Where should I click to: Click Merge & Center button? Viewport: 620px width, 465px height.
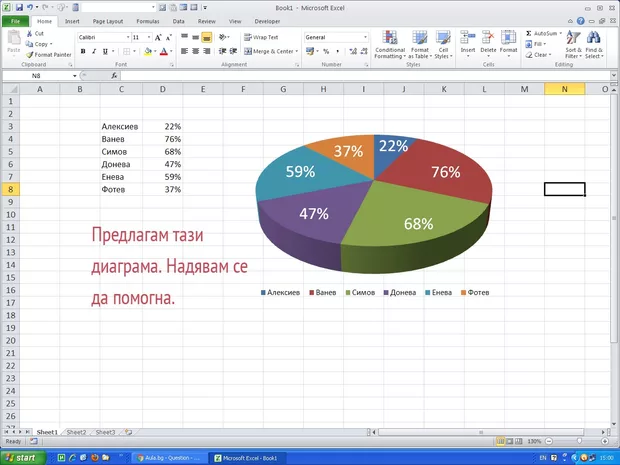point(268,51)
